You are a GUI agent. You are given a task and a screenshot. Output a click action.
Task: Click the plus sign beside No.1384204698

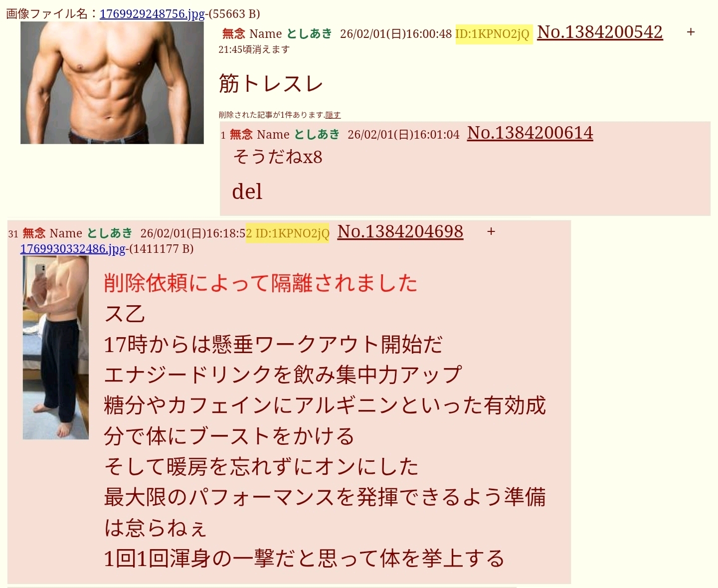point(491,231)
